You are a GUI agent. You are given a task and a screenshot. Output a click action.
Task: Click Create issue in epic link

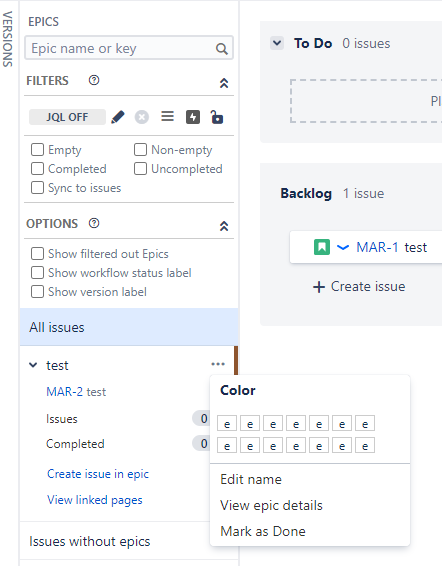coord(98,474)
